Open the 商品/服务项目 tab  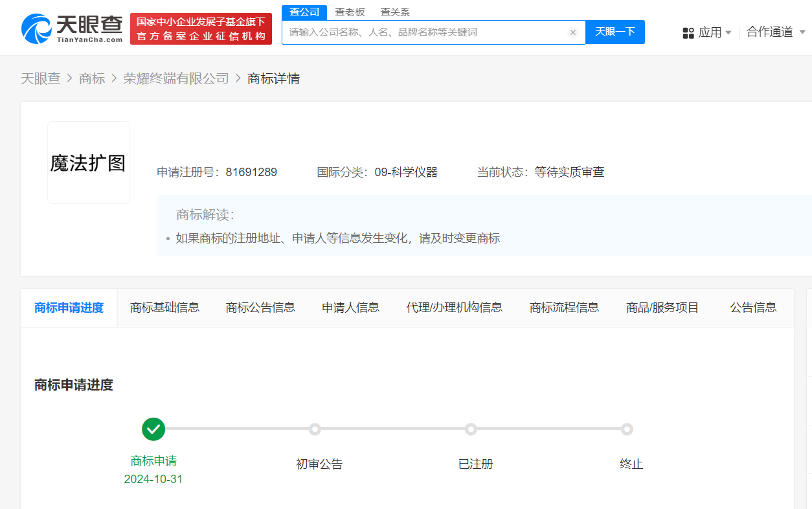pos(662,308)
